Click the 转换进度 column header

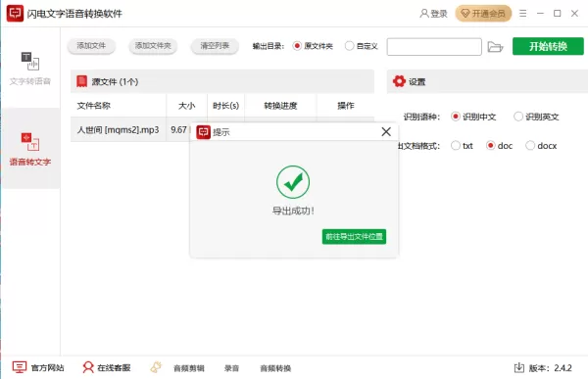click(280, 106)
